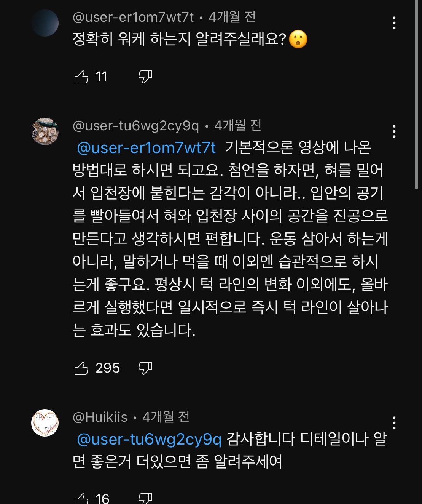Screen dimensions: 422x504
Task: Open options menu for @user-tu6wg2cy9q comment
Action: (394, 132)
